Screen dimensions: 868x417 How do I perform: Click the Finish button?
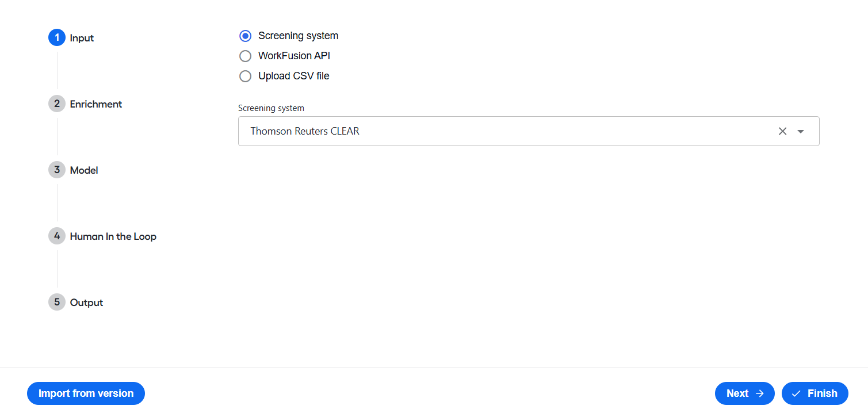[815, 393]
